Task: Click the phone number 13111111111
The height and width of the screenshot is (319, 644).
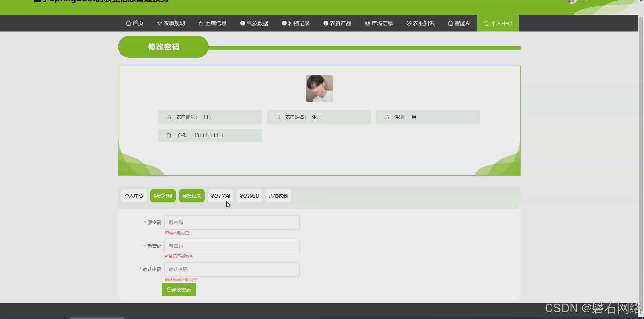Action: [209, 135]
